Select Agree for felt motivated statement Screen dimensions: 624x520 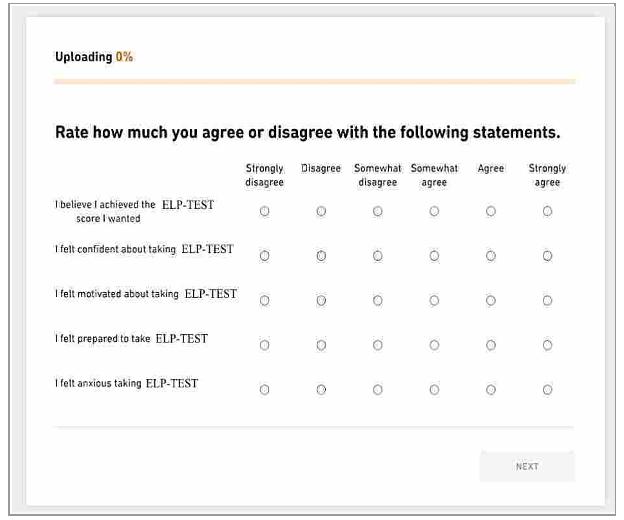click(x=491, y=300)
